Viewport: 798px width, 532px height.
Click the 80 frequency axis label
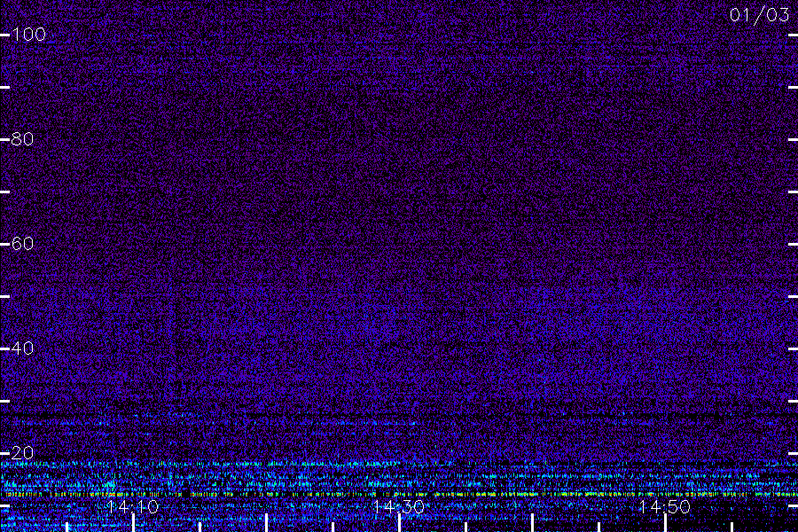pos(22,139)
